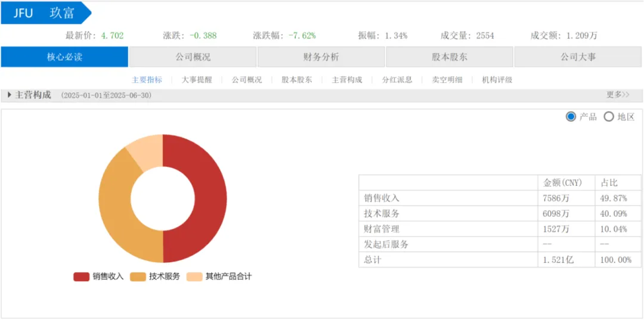Viewport: 644px width, 320px height.
Task: Open 更多 link with double arrows
Action: coord(618,95)
